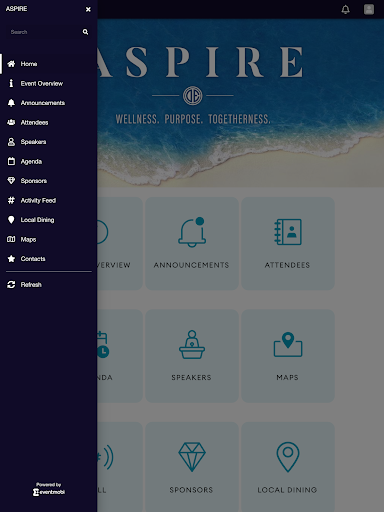The image size is (384, 512).
Task: Click the Announcements bell icon in sidebar
Action: (x=11, y=103)
